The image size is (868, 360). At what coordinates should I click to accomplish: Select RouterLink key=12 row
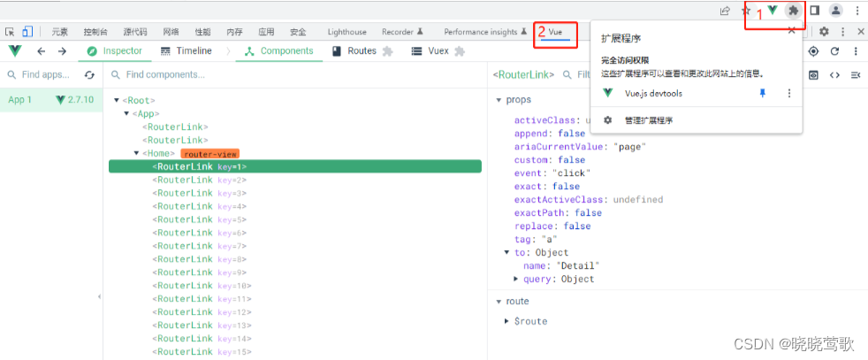(x=295, y=312)
